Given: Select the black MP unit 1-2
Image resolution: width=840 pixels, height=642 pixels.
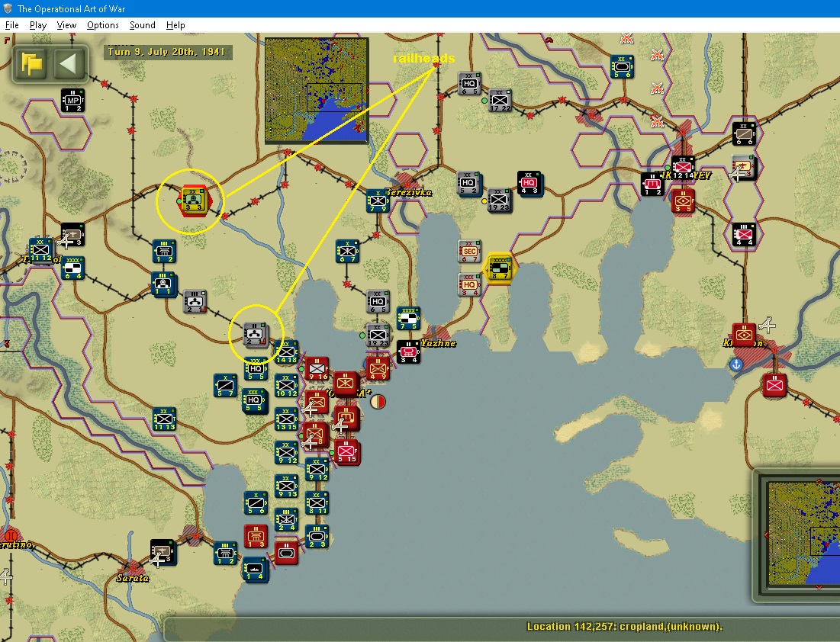Looking at the screenshot, I should click(72, 100).
